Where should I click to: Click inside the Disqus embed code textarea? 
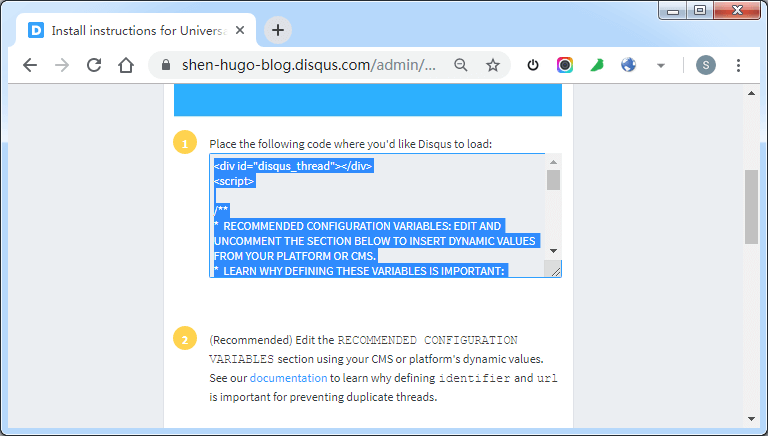[378, 216]
